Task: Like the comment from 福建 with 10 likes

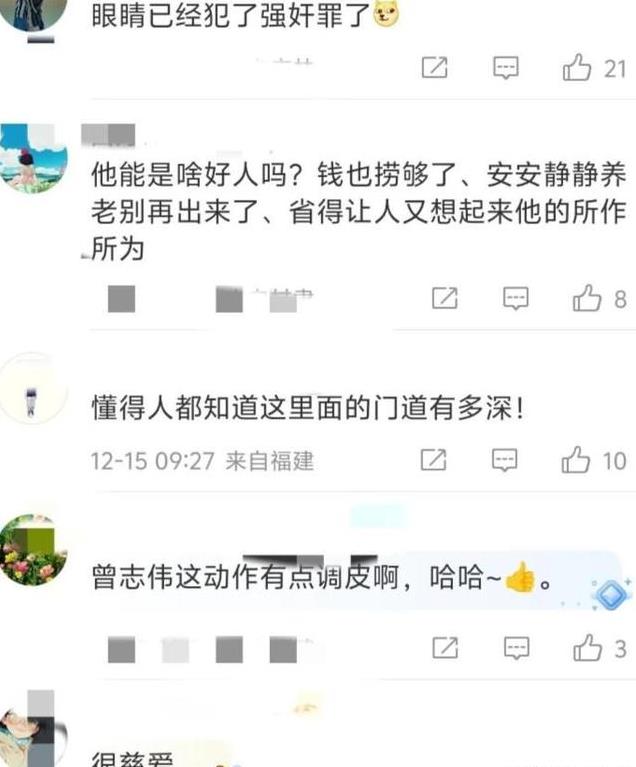Action: pos(576,460)
